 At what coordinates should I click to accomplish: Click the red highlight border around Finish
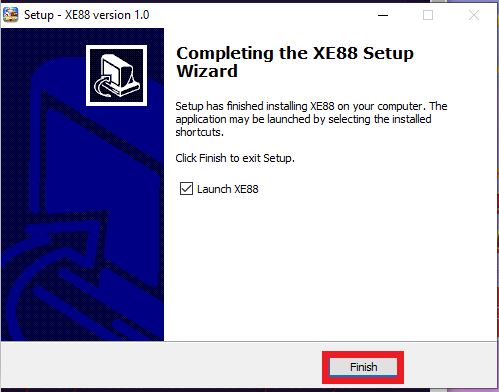click(363, 353)
